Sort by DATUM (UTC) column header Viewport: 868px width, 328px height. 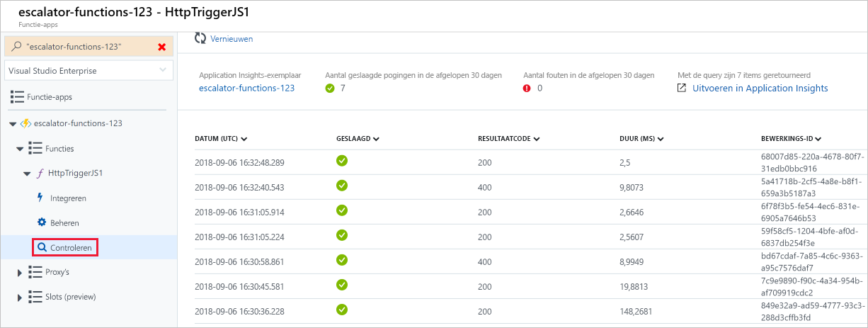(221, 139)
